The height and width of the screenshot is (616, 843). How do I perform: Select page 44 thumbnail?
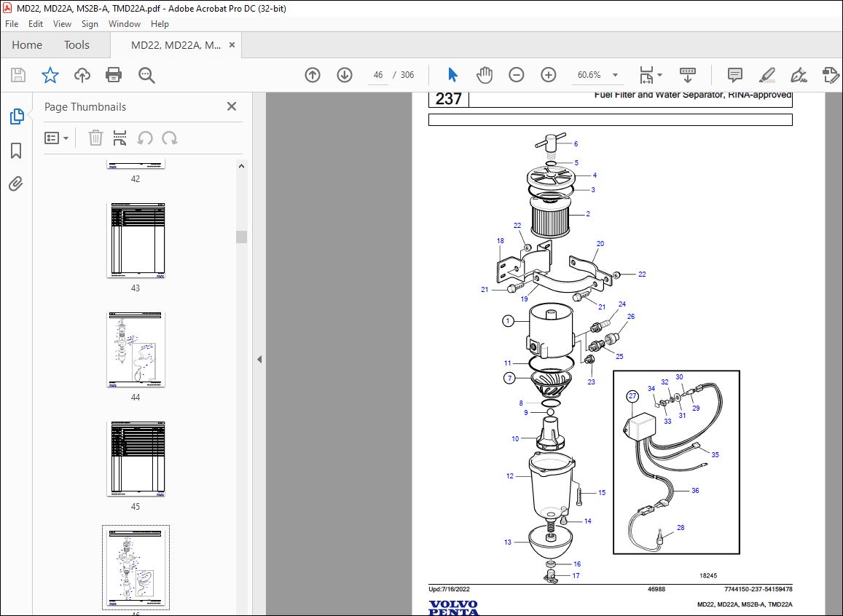pos(136,349)
